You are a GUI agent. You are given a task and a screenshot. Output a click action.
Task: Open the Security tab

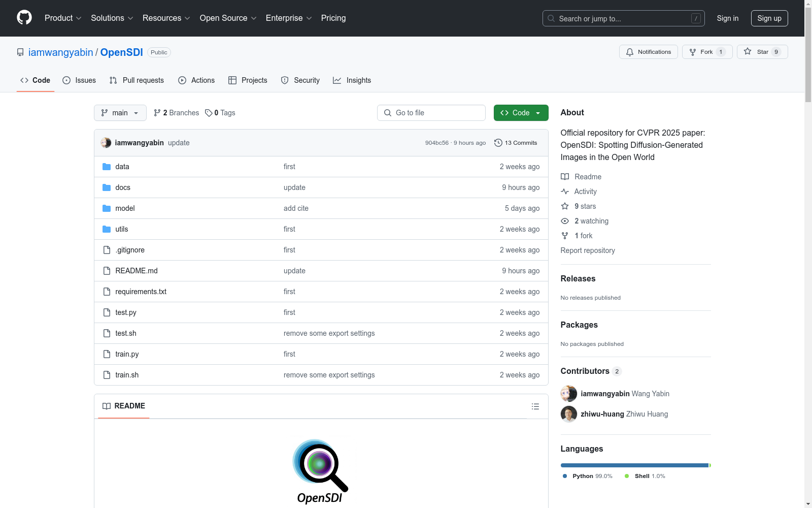[x=300, y=80]
